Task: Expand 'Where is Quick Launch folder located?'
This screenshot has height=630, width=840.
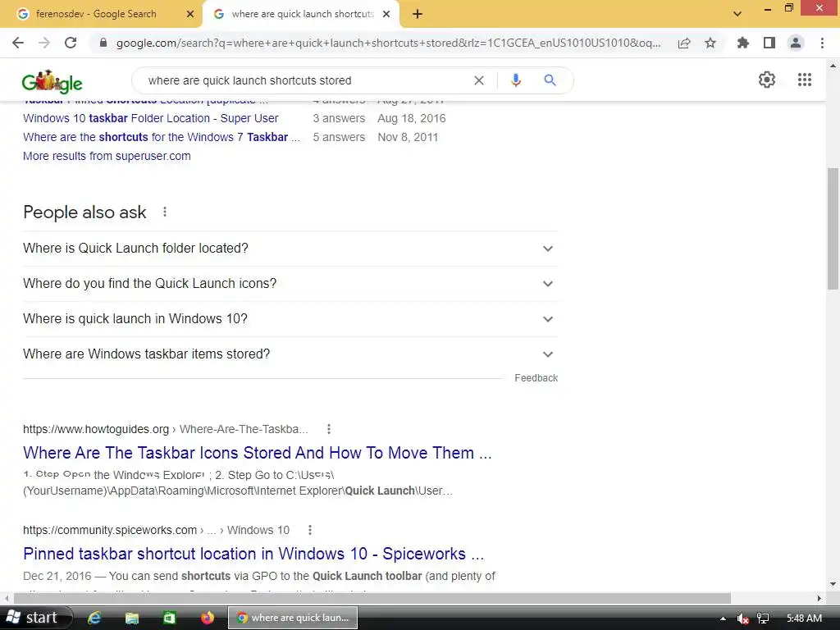Action: (x=290, y=249)
